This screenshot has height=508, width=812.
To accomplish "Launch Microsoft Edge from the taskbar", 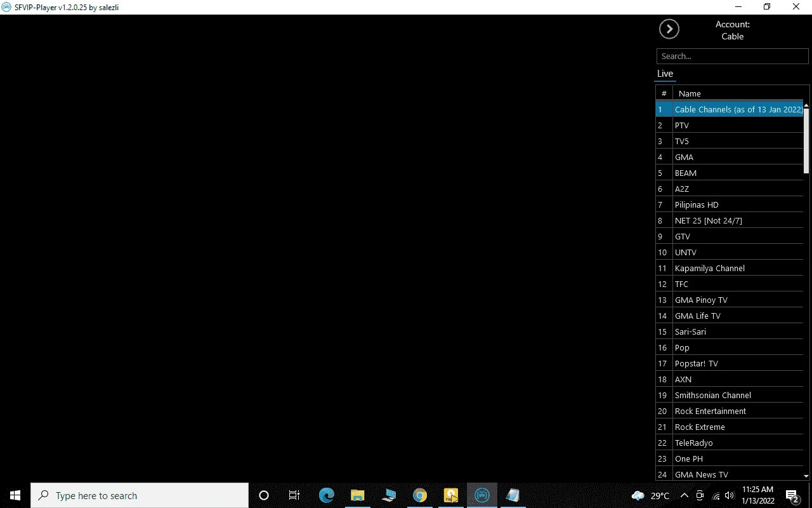I will coord(326,495).
